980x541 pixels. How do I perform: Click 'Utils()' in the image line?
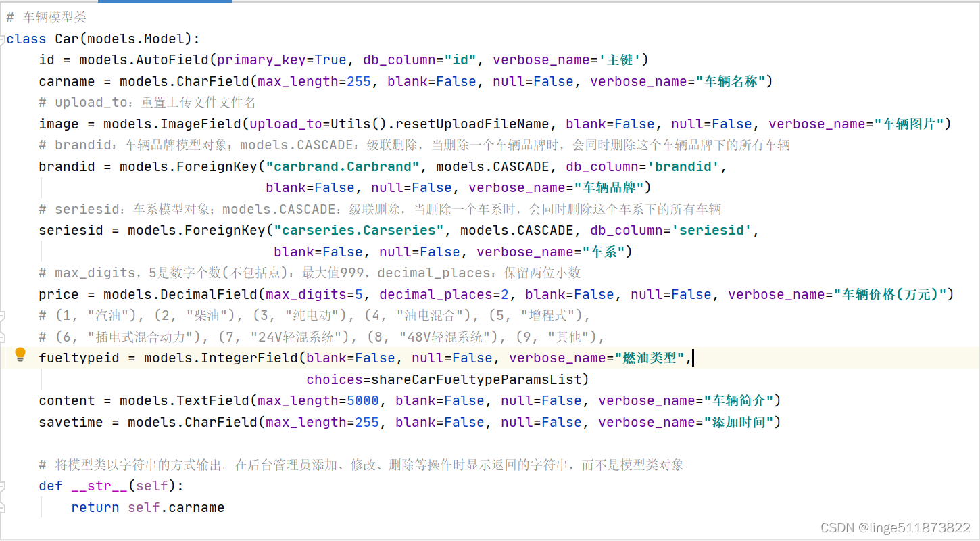tap(360, 124)
